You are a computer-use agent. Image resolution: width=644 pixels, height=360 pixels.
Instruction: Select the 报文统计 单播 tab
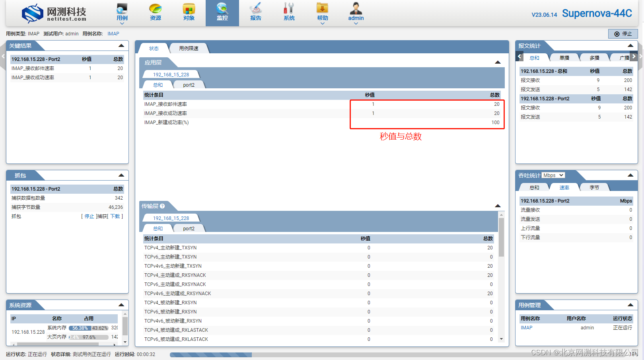[x=564, y=58]
